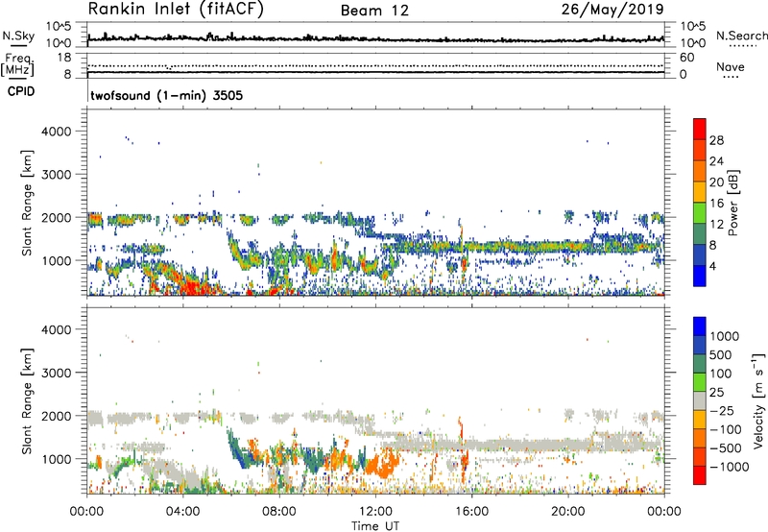Click the 'CPID' label
The height and width of the screenshot is (532, 768).
(21, 91)
